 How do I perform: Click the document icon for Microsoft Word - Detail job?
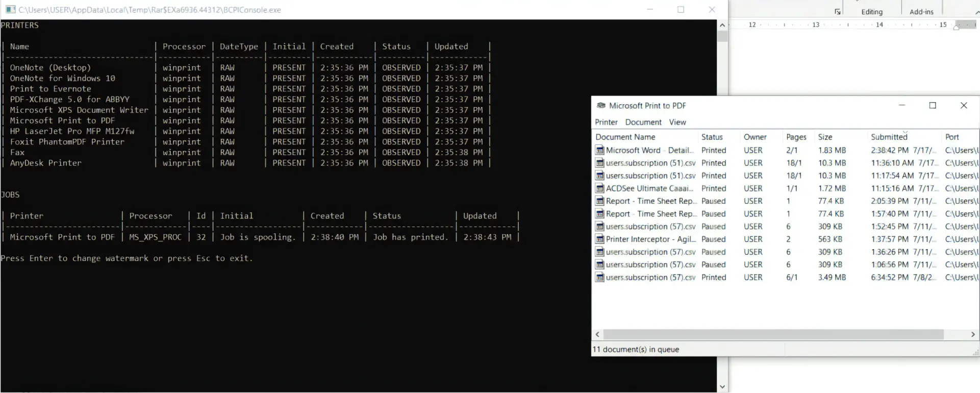click(x=600, y=150)
